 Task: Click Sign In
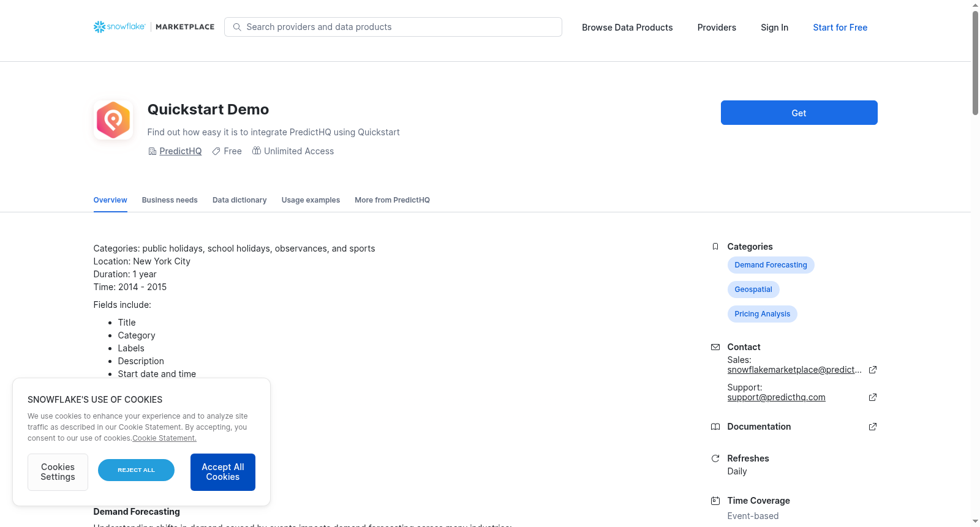[774, 28]
